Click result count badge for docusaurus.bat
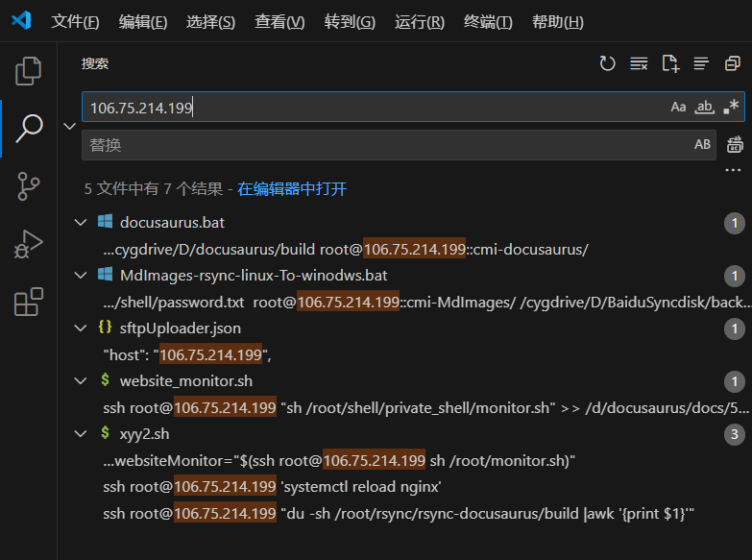This screenshot has width=752, height=560. coord(735,223)
